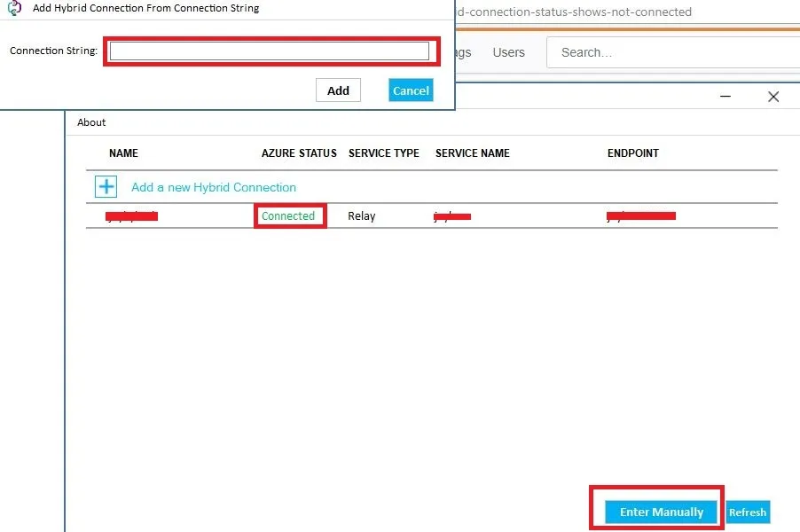Click the SERVICE TYPE column header
The image size is (800, 532).
[384, 153]
